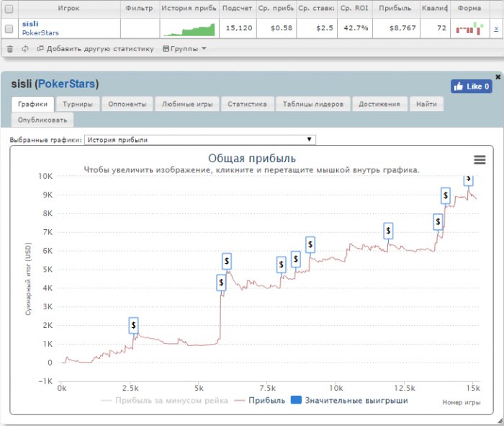
Task: Toggle Значительные выигрыши blue legend swatch
Action: (296, 400)
